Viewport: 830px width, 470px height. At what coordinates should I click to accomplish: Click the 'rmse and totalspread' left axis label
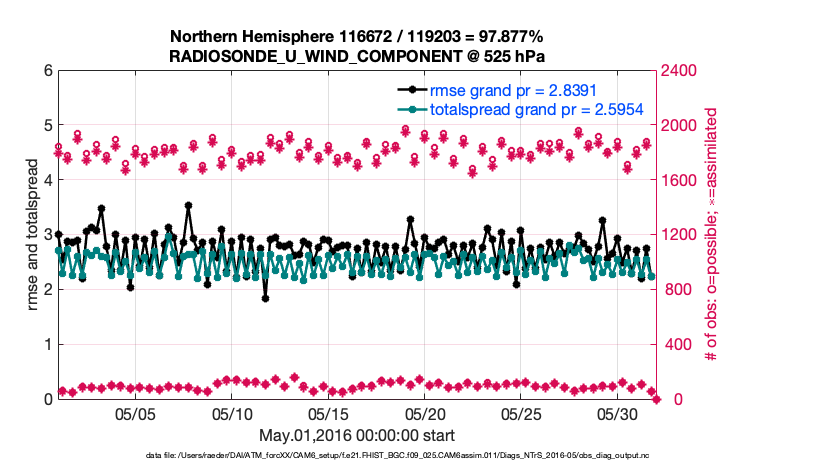33,235
